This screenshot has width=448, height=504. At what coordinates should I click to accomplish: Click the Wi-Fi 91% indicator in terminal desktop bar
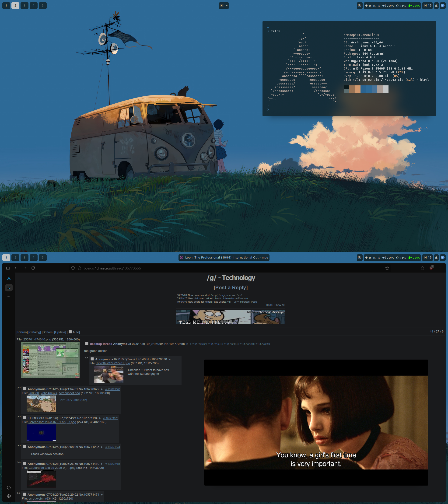(x=370, y=6)
